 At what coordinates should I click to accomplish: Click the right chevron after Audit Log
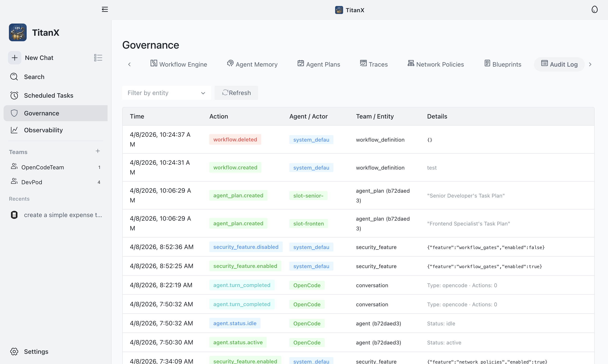[590, 64]
